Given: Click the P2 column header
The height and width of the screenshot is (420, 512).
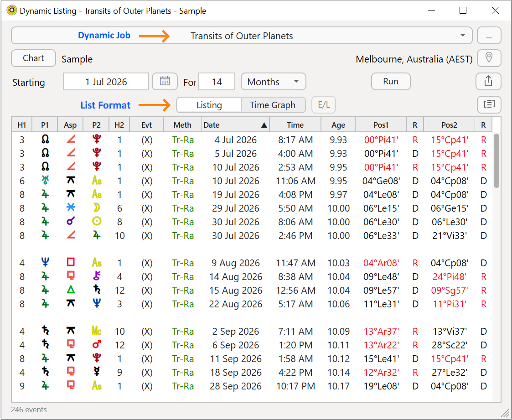Looking at the screenshot, I should tap(96, 125).
